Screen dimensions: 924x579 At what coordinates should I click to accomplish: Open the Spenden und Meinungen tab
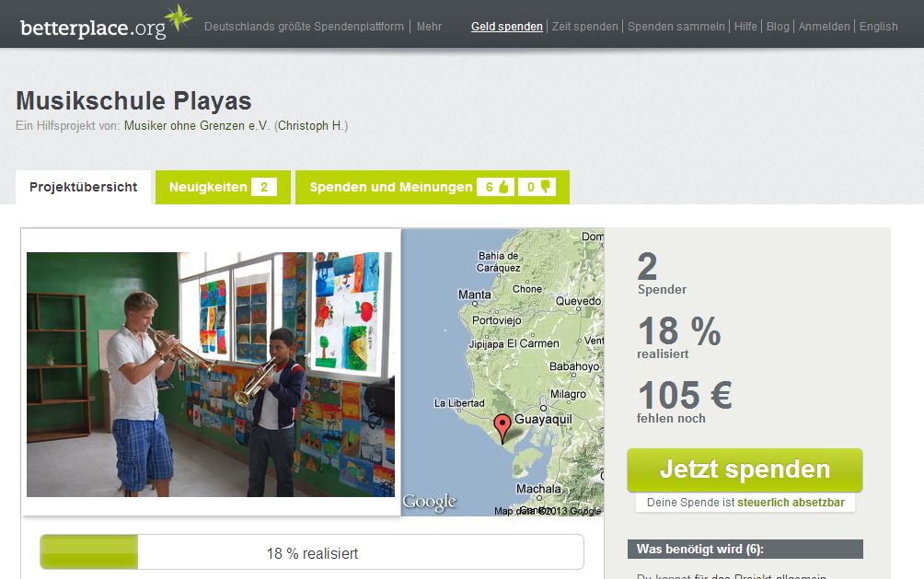tap(433, 187)
